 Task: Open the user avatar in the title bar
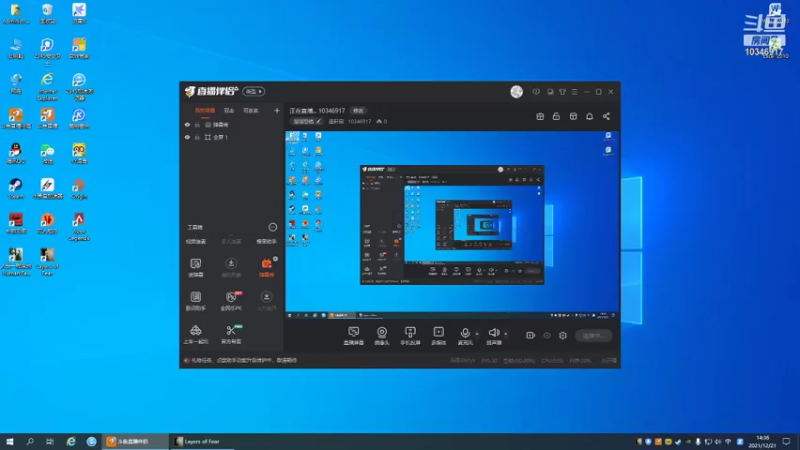click(516, 92)
